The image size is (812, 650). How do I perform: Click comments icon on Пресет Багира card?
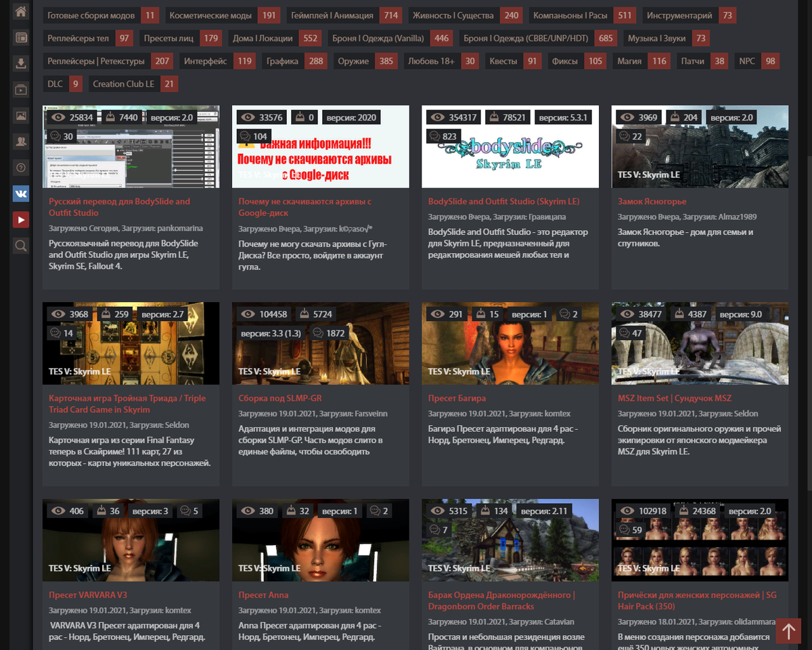[x=564, y=315]
